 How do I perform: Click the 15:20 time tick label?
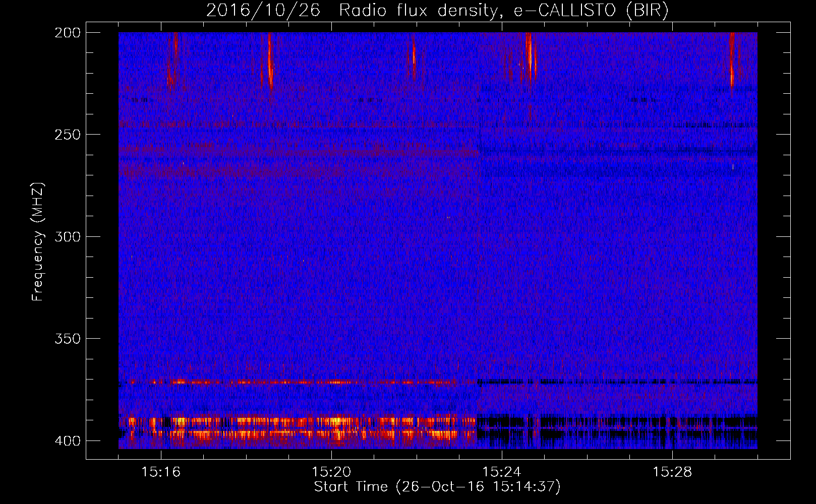(x=331, y=472)
